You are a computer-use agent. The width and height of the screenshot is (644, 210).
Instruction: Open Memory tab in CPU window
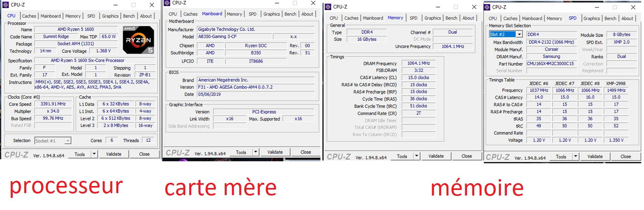click(x=73, y=16)
